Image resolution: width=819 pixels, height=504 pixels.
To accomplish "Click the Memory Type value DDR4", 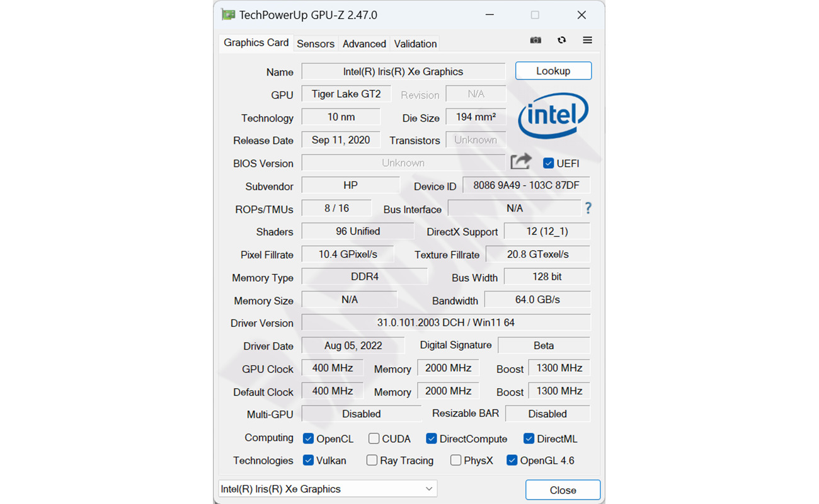I will [x=365, y=277].
